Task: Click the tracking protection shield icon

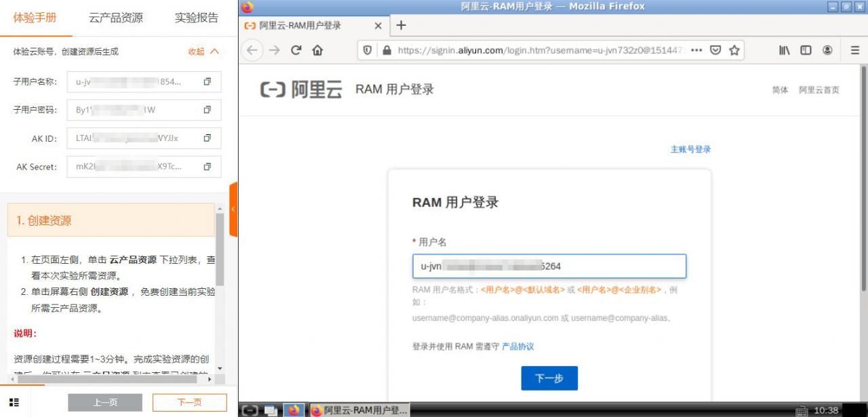Action: click(x=367, y=49)
